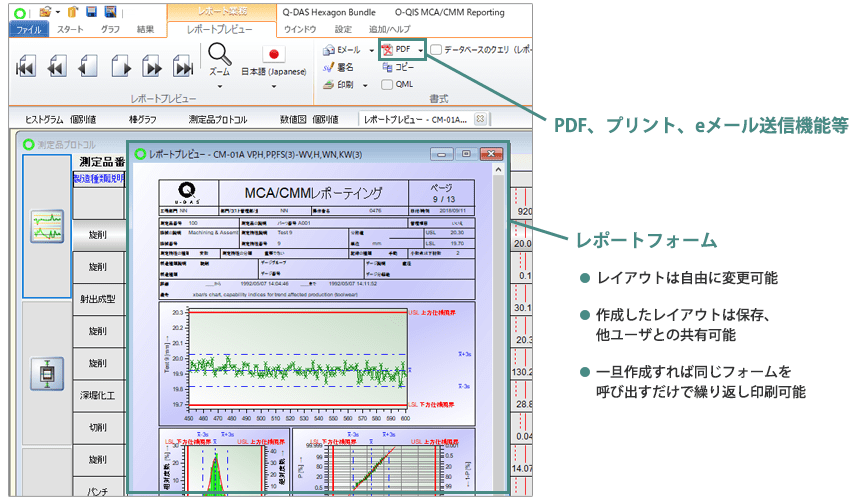Jump to first report page
Image resolution: width=866 pixels, height=500 pixels.
(x=25, y=67)
